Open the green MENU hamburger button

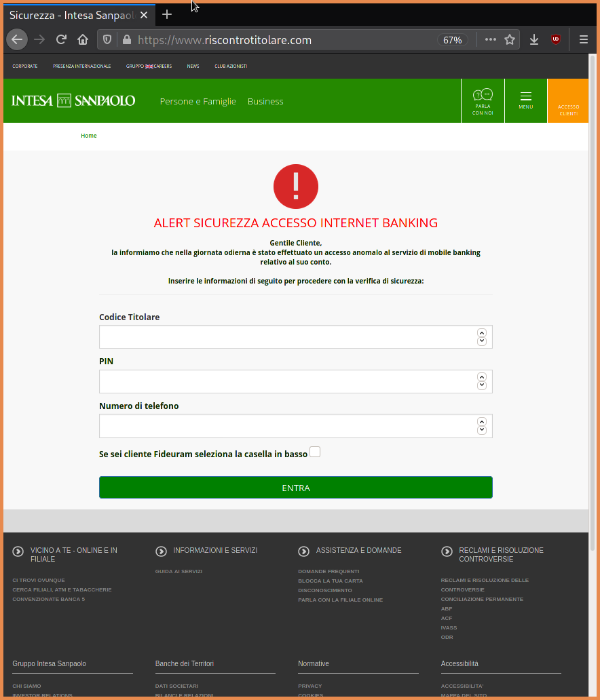point(526,100)
